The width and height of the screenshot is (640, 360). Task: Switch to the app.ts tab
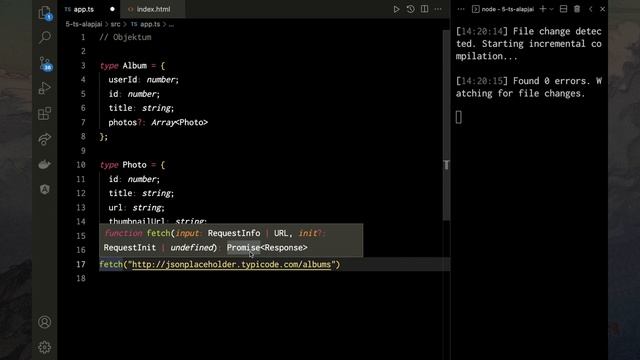coord(83,9)
